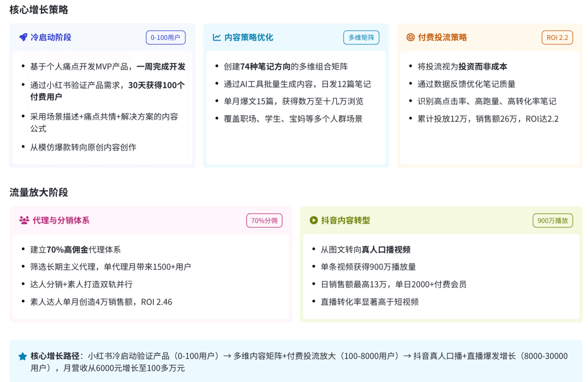Select the 多维矩阵 badge
Image resolution: width=588 pixels, height=382 pixels.
(x=361, y=38)
